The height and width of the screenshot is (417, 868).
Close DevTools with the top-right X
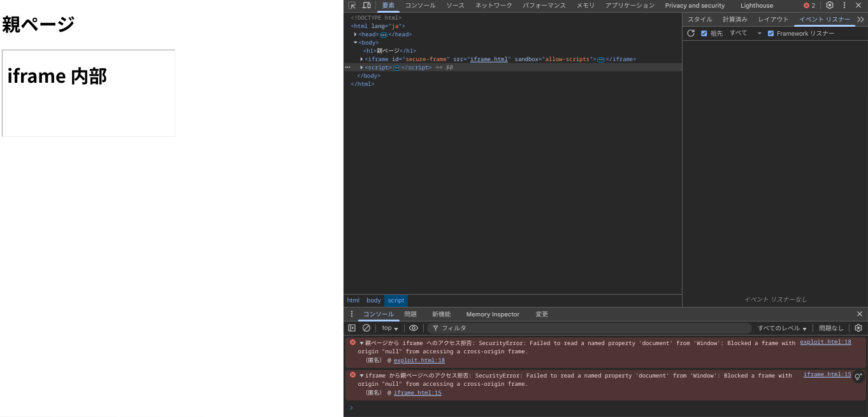point(859,5)
